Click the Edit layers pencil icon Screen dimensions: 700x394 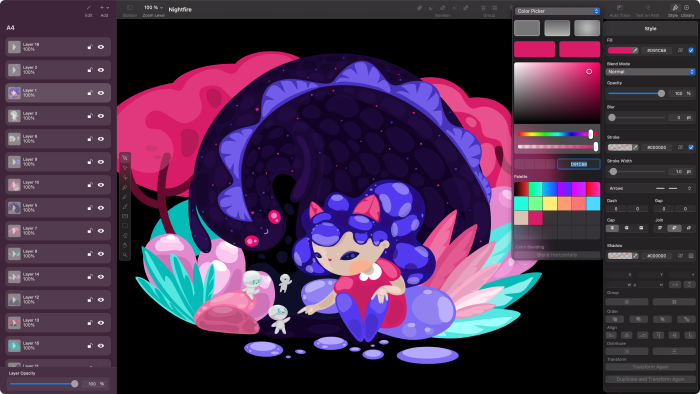coord(88,8)
